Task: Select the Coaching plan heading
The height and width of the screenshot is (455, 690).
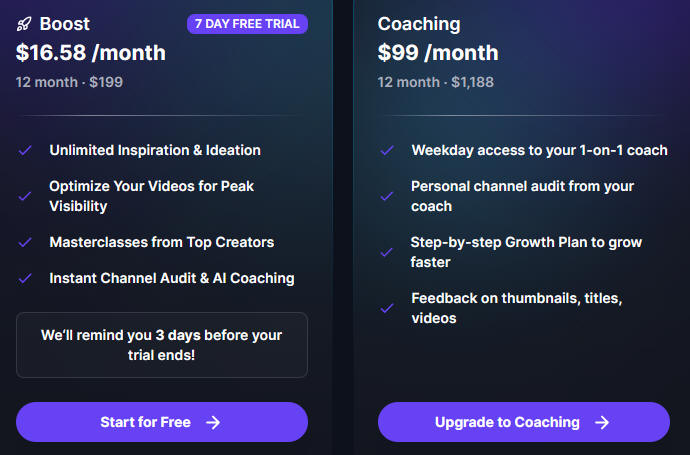Action: [419, 24]
